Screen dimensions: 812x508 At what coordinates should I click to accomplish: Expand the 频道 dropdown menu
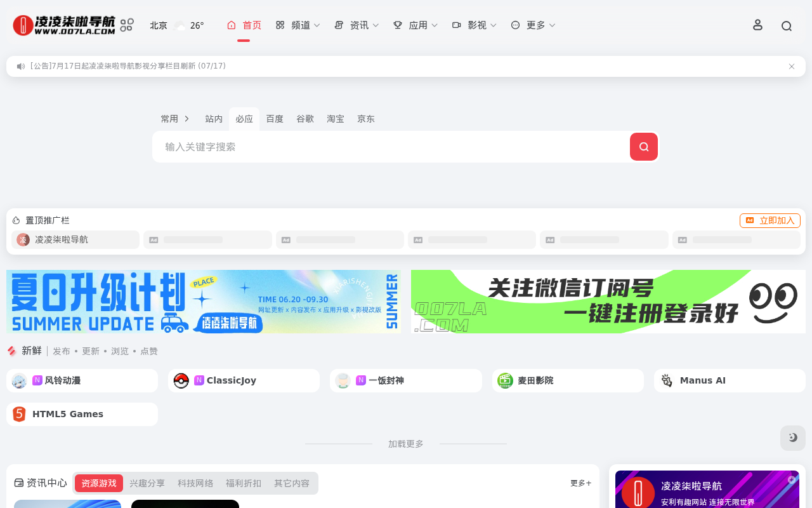(298, 25)
